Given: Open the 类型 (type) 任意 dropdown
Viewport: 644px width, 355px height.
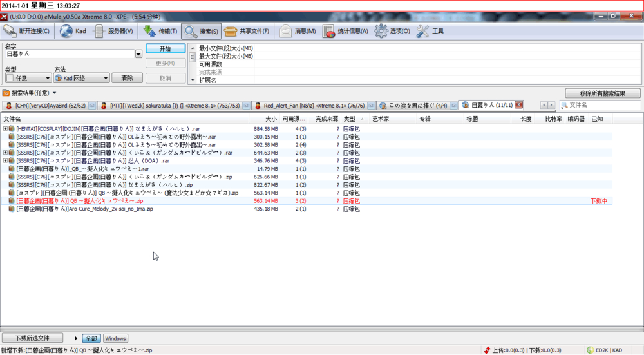Looking at the screenshot, I should (28, 78).
